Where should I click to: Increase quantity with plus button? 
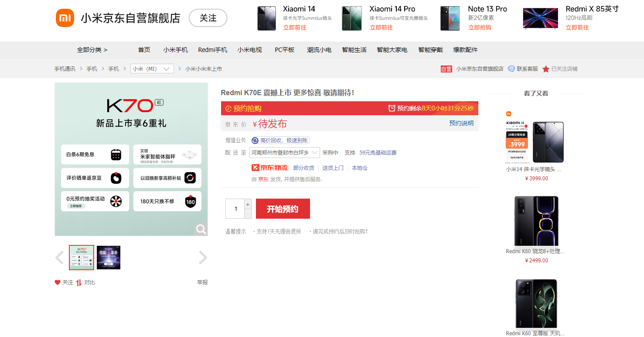248,204
